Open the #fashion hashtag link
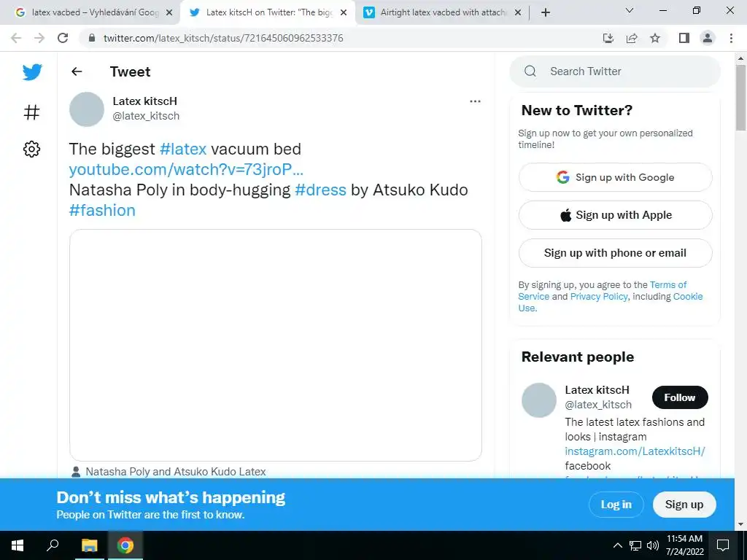Screen dimensions: 747x560 102,211
